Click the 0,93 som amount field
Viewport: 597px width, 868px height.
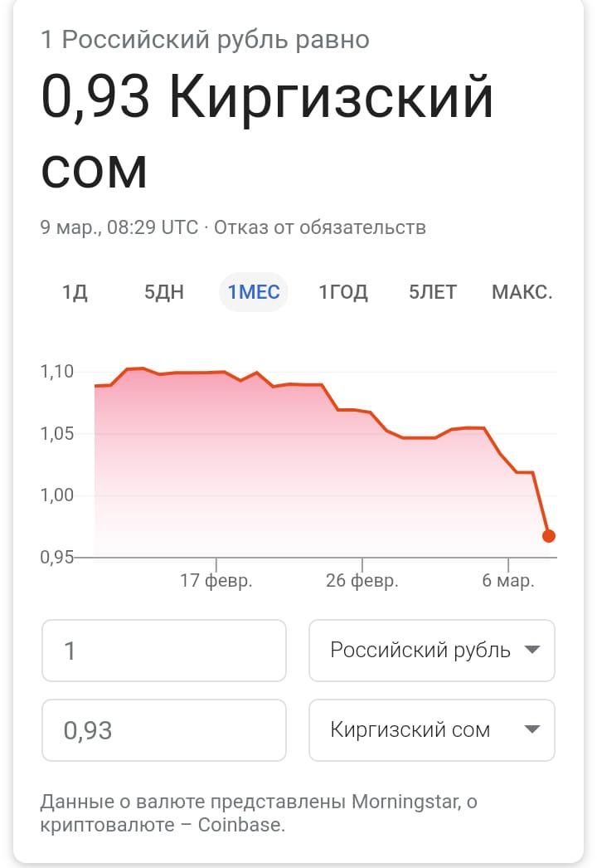point(164,730)
